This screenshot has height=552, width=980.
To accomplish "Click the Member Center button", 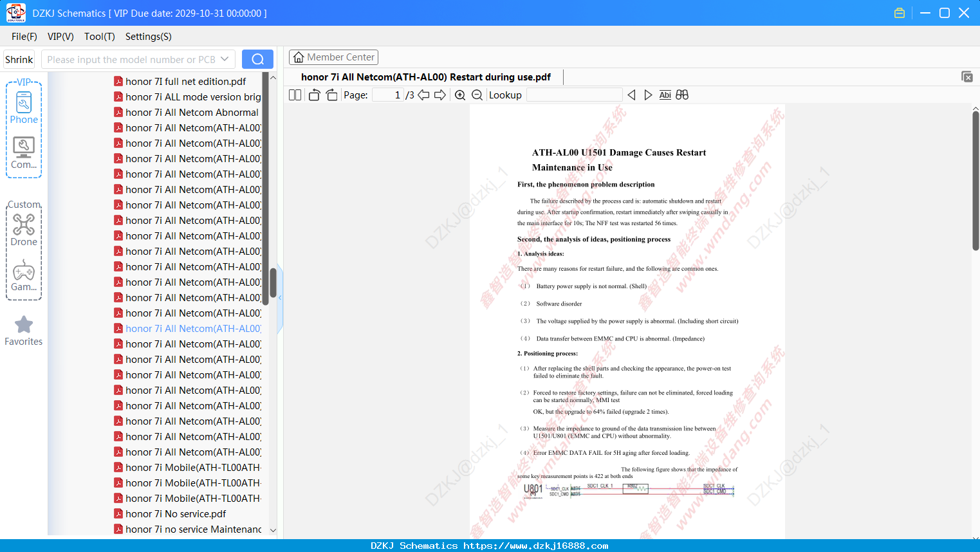I will (333, 57).
